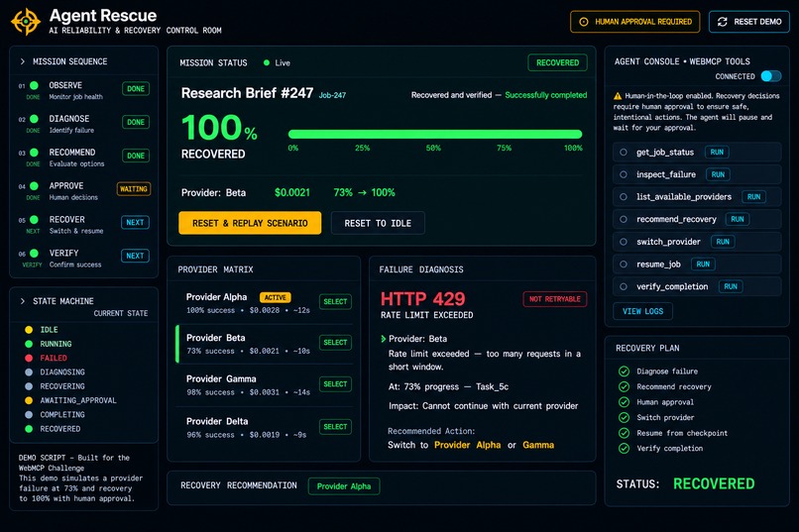
Task: Click the checkmark icon for Human approval
Action: pyautogui.click(x=624, y=402)
